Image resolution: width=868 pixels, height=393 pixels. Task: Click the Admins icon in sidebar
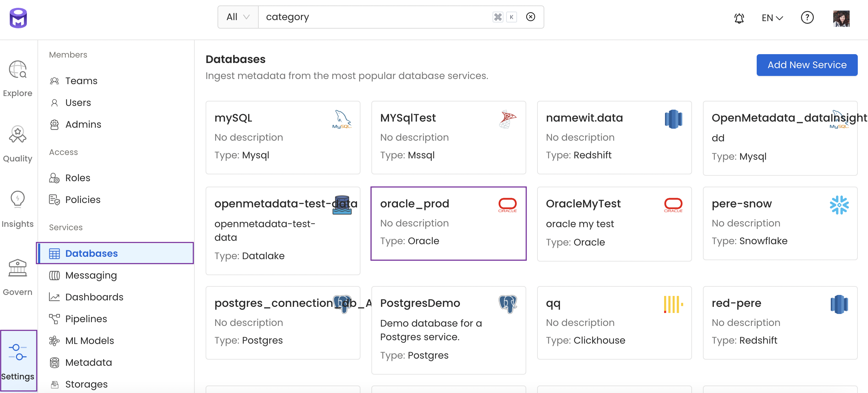click(x=54, y=124)
